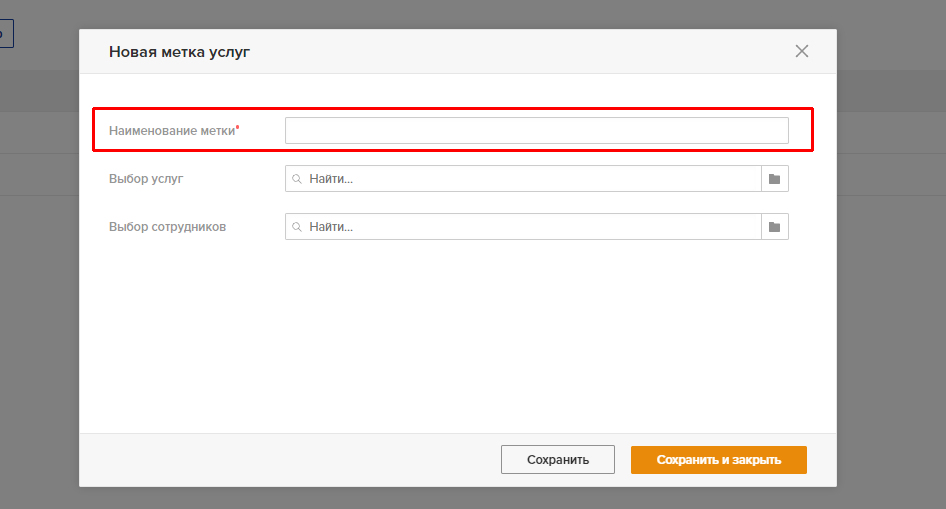The height and width of the screenshot is (509, 946).
Task: Click partially hidden button behind the dialog
Action: click(x=6, y=33)
